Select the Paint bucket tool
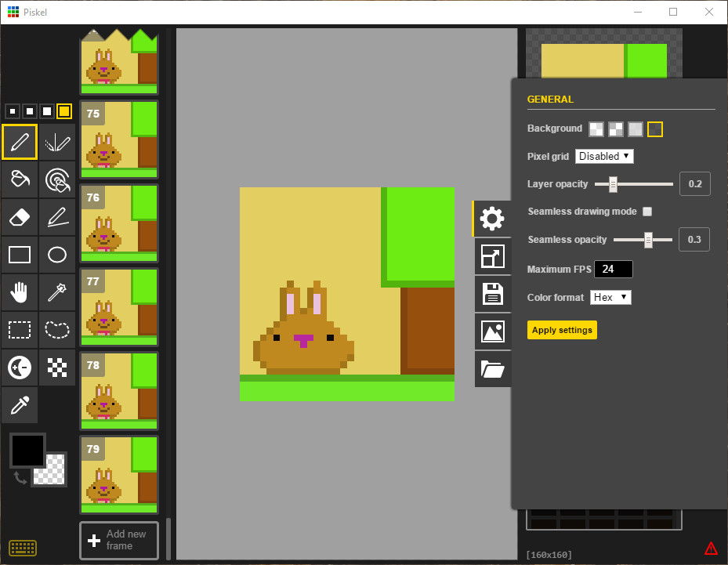 (x=20, y=179)
